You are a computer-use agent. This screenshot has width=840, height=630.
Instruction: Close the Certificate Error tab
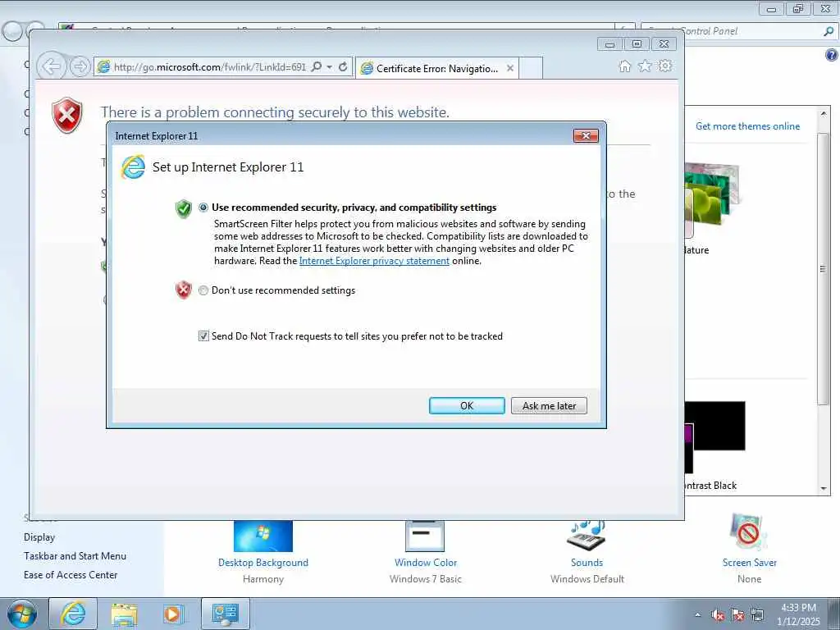point(510,68)
